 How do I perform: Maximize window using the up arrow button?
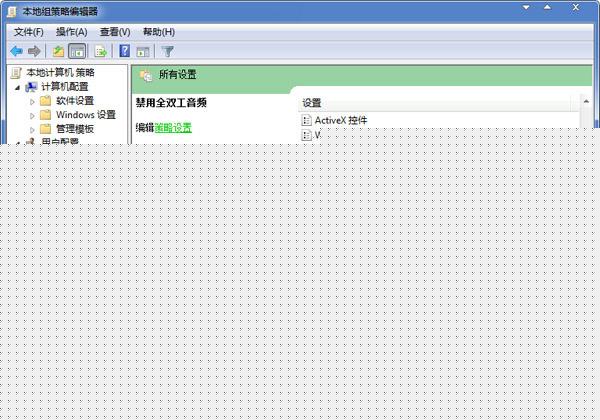click(548, 8)
